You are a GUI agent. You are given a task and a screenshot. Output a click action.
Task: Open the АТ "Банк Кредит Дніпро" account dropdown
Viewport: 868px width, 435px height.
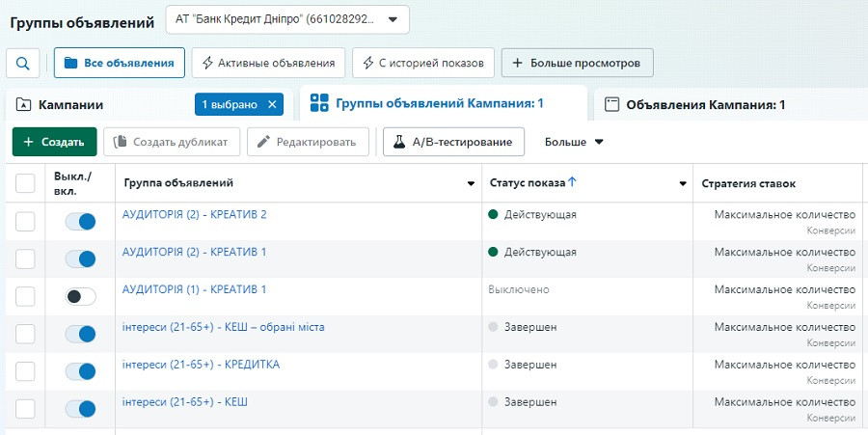point(287,19)
